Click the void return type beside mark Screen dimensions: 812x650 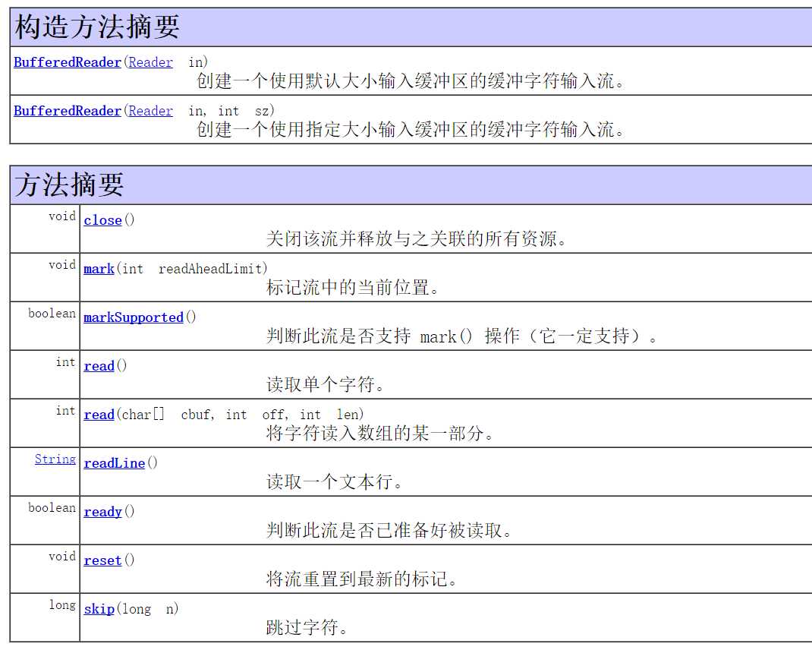coord(62,265)
